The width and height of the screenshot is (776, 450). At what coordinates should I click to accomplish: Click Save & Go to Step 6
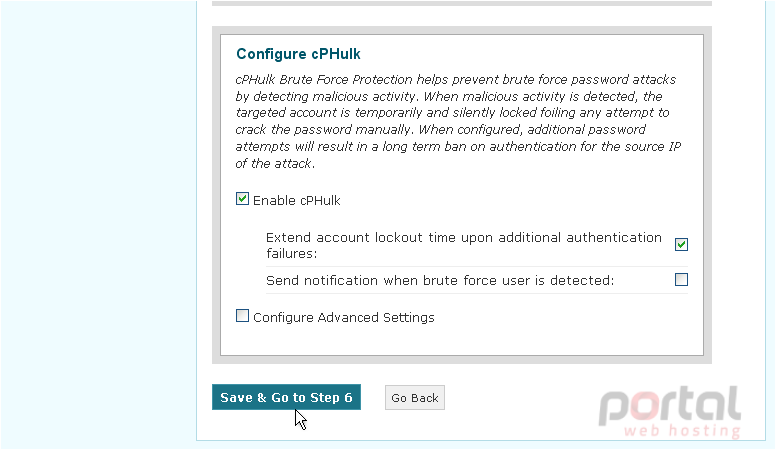tap(286, 397)
